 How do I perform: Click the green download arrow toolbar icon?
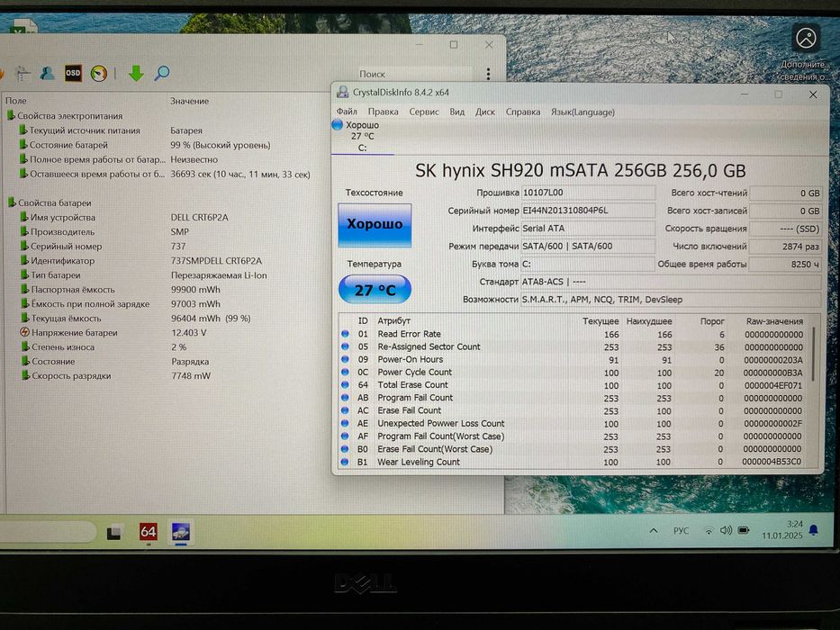(136, 73)
